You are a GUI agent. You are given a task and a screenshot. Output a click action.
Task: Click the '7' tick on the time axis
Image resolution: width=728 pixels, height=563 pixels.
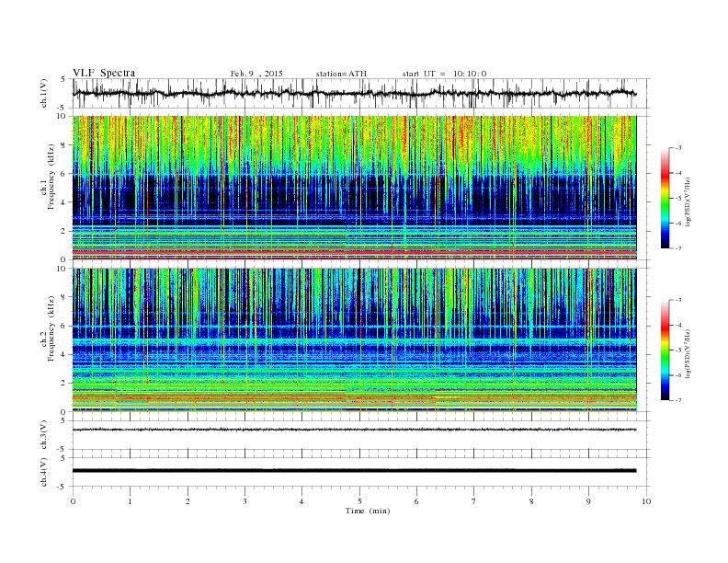(473, 501)
